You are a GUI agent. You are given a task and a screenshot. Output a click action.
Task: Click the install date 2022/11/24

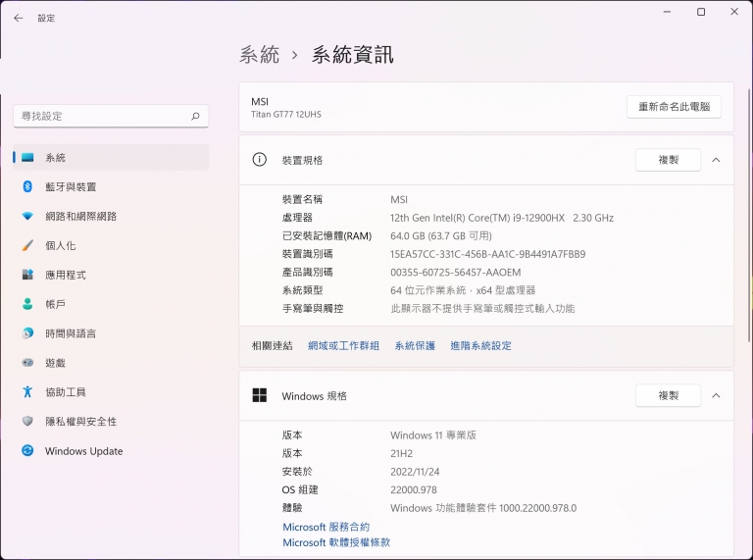(415, 472)
